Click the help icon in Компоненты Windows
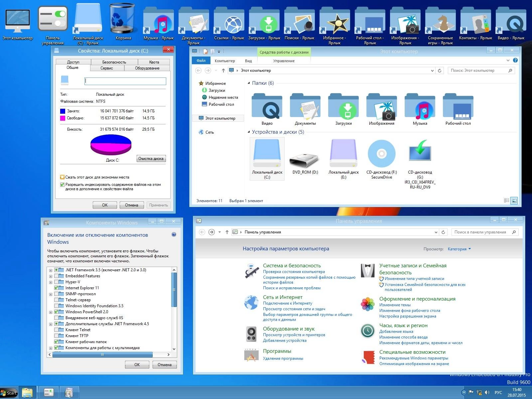This screenshot has height=399, width=532. click(174, 234)
